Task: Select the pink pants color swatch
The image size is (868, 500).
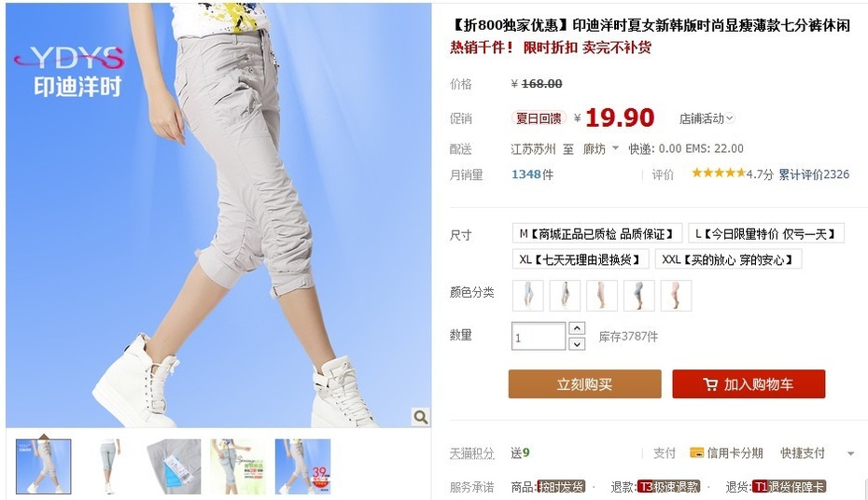Action: pyautogui.click(x=676, y=296)
